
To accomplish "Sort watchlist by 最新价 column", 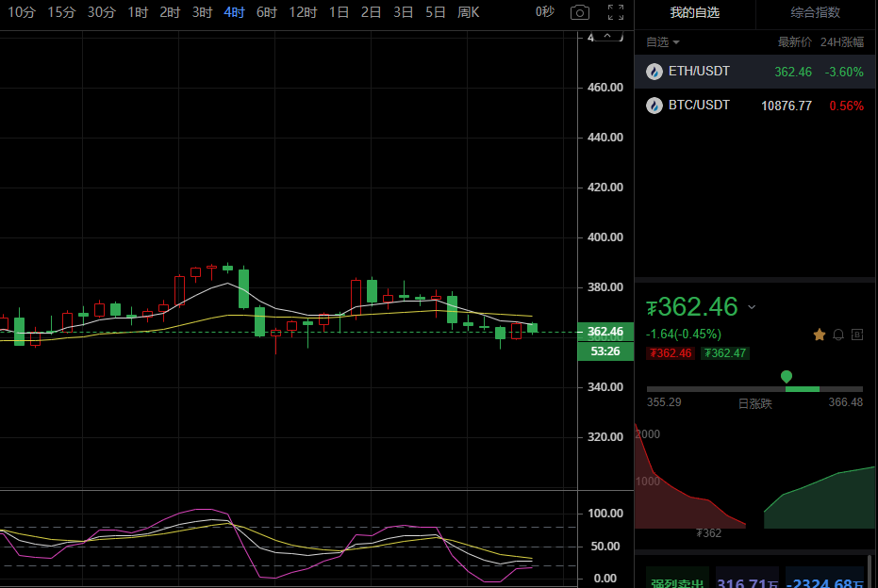I will point(794,42).
